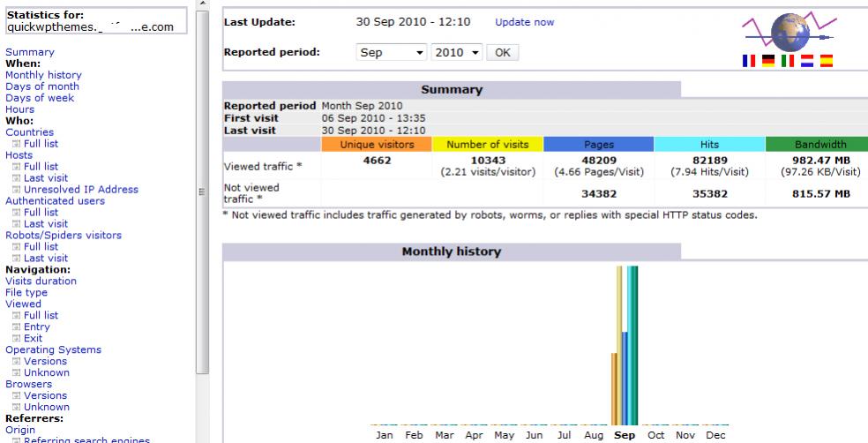Go to Days of week report
Image resolution: width=868 pixels, height=443 pixels.
40,98
